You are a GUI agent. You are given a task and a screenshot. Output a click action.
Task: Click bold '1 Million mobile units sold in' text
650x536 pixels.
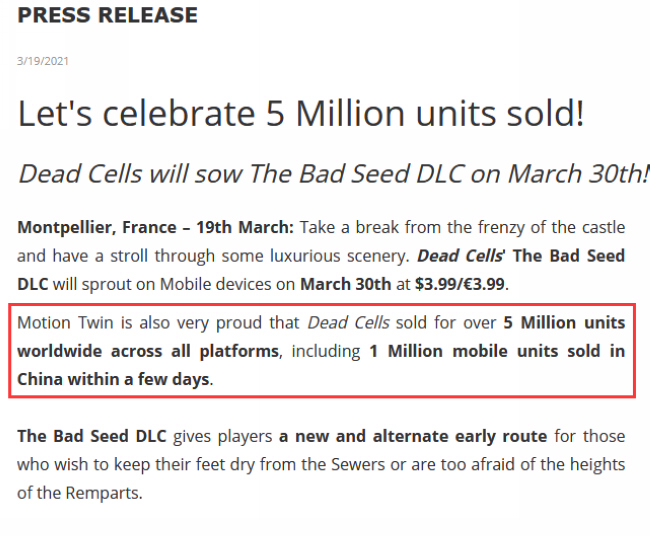(x=497, y=351)
